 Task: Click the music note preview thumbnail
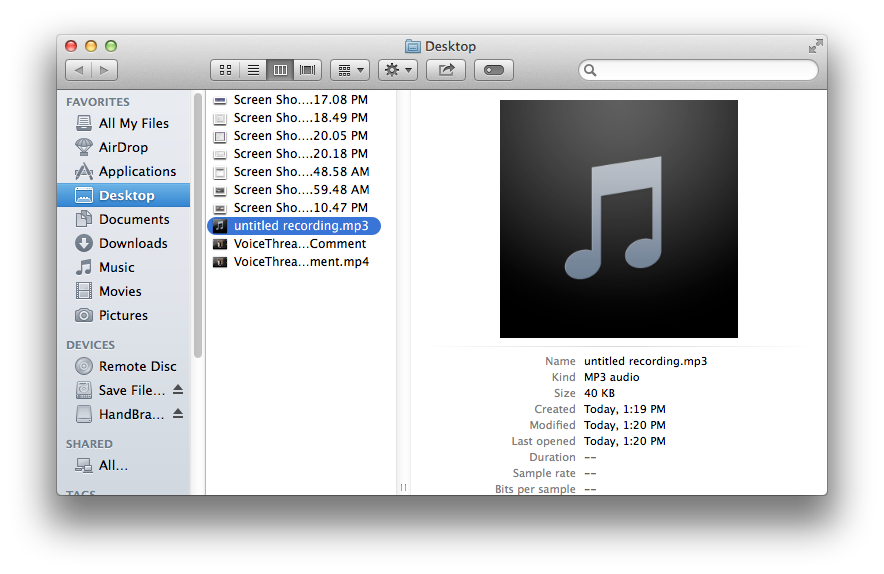[618, 219]
